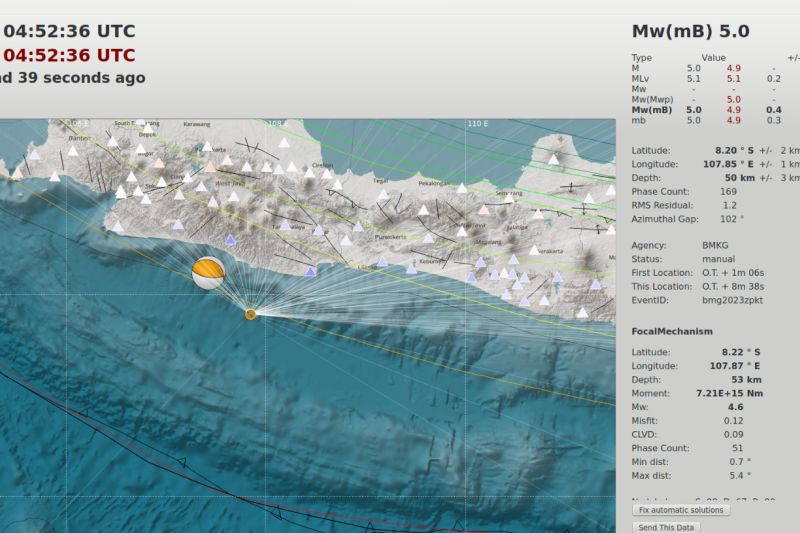This screenshot has height=533, width=800.
Task: Click the Mw(mB) 5.0 magnitude heading
Action: (690, 31)
